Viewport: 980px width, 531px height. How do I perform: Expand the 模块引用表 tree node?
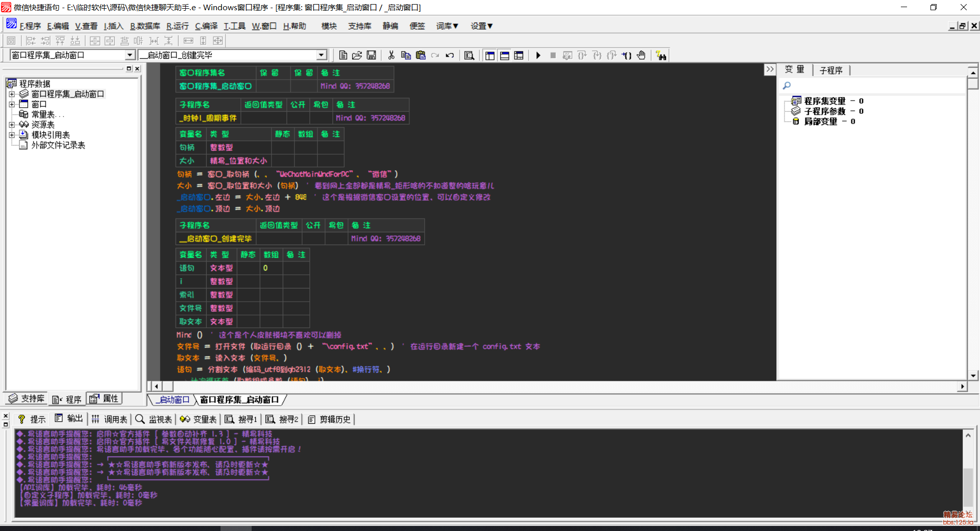pos(12,135)
